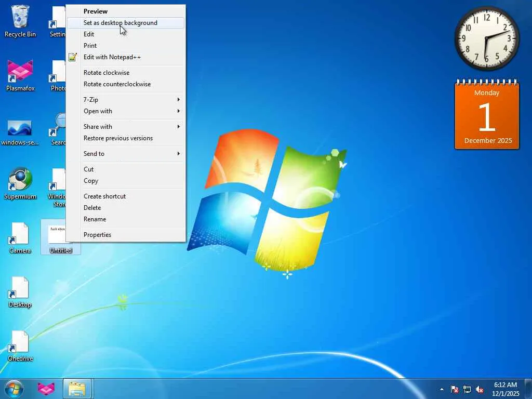Show hidden tray icons arrow

tap(442, 390)
